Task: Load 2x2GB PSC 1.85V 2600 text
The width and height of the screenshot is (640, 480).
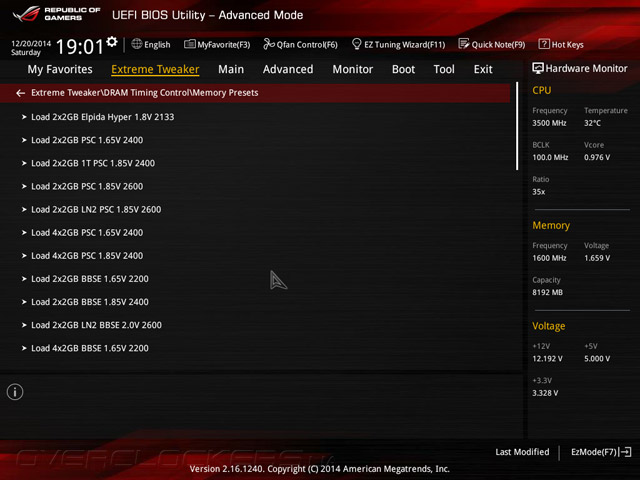Action: pos(87,187)
